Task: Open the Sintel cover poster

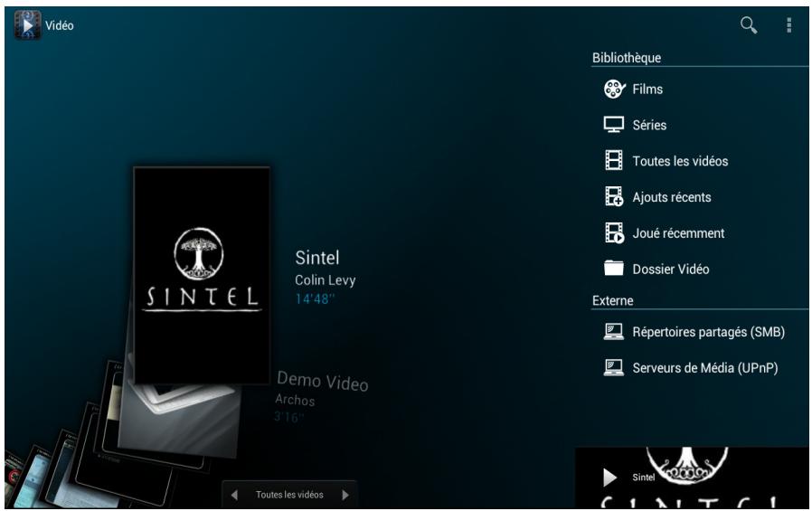Action: [202, 275]
